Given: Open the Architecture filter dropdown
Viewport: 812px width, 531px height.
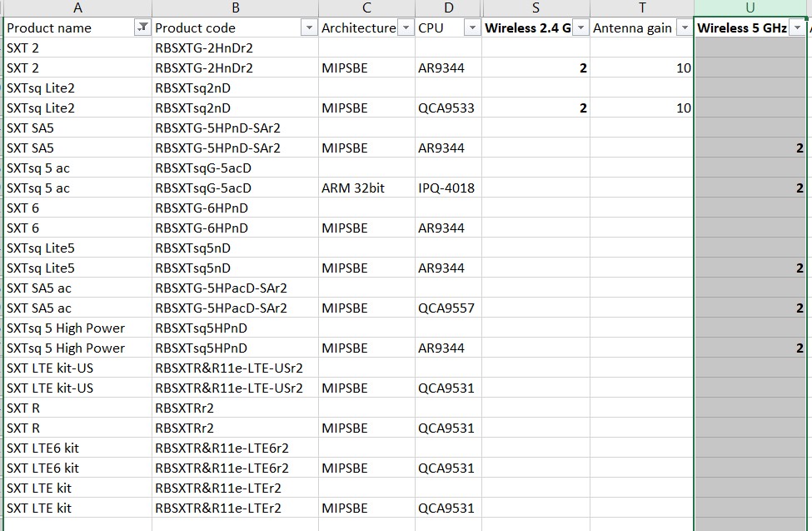Looking at the screenshot, I should (x=406, y=28).
